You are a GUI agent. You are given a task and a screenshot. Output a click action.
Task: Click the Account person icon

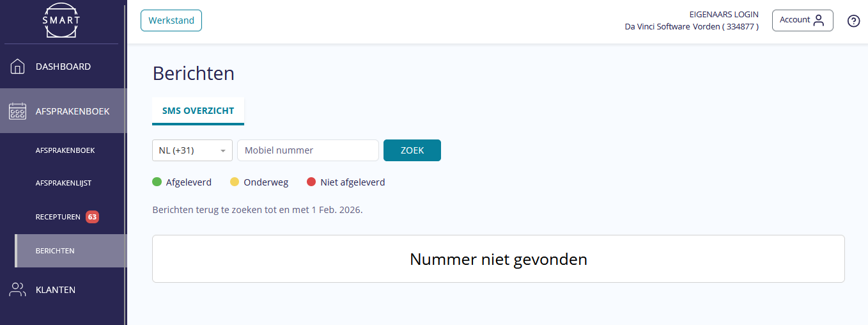click(819, 20)
